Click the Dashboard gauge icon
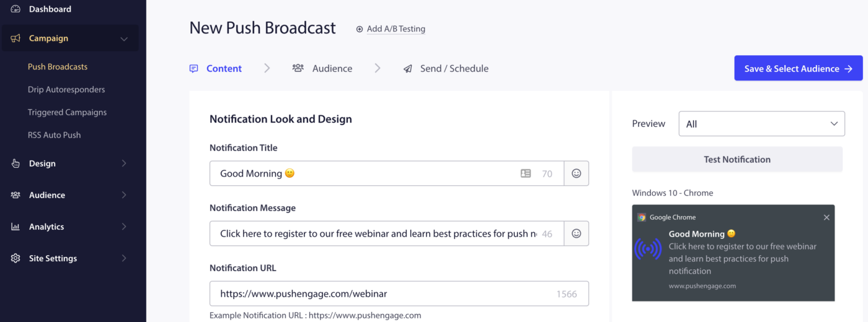The height and width of the screenshot is (322, 868). click(15, 9)
